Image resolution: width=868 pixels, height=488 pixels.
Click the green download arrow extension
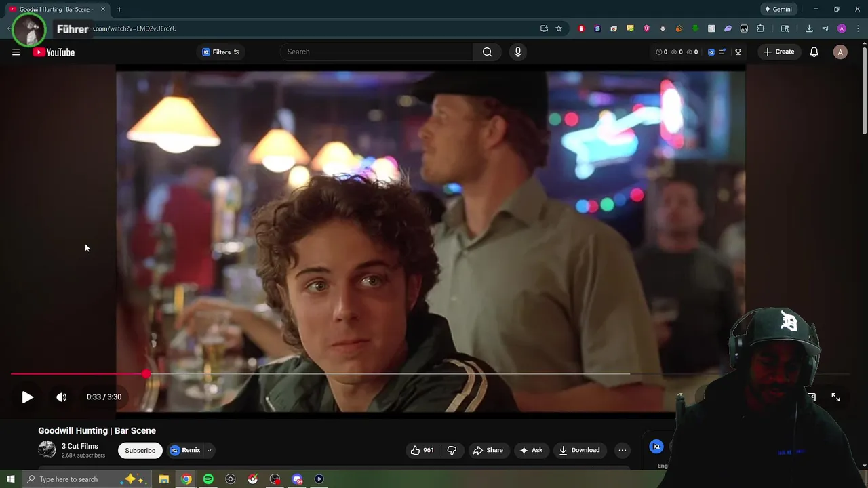click(695, 28)
